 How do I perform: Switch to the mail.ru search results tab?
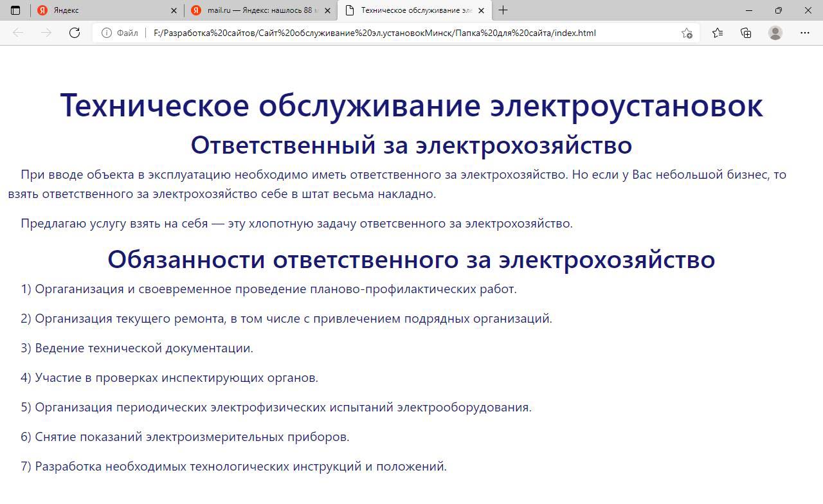point(257,10)
